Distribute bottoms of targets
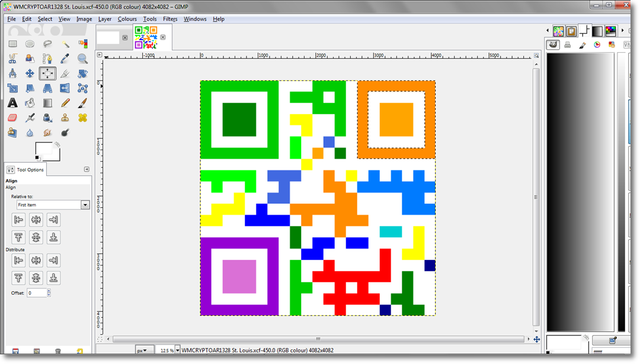 (53, 278)
